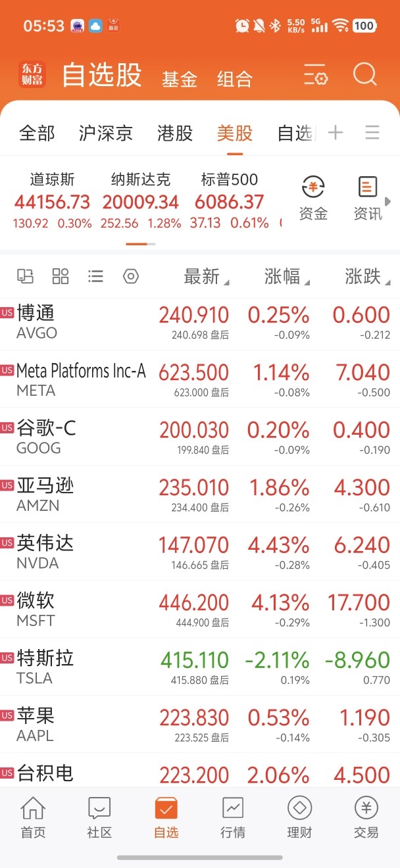Select the grid view icon in the toolbar
Viewport: 400px width, 868px height.
[61, 276]
